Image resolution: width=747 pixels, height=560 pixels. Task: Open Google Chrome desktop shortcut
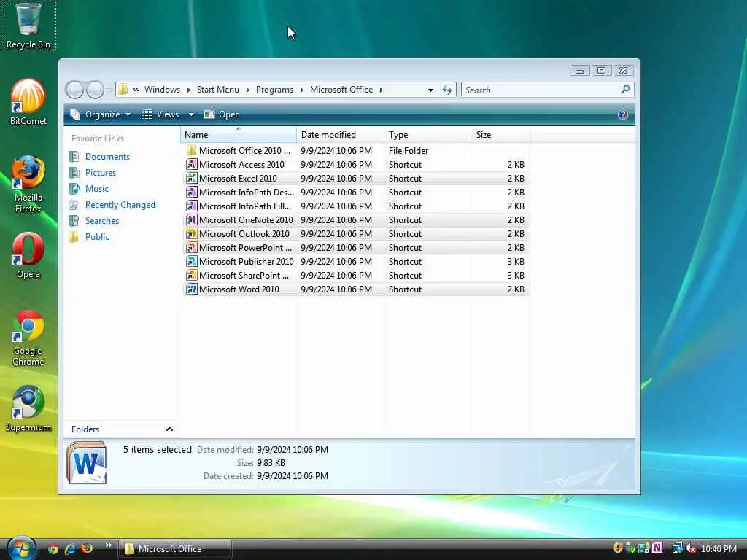coord(28,338)
